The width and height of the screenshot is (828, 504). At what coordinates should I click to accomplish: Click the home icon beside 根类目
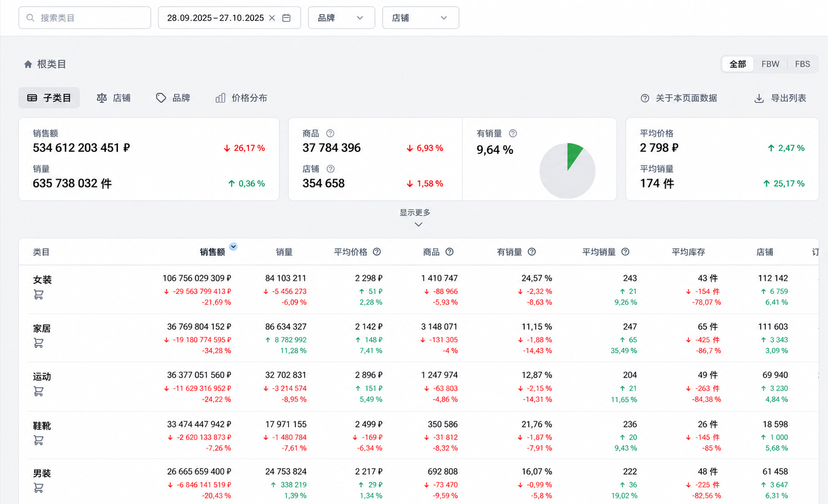pos(28,64)
